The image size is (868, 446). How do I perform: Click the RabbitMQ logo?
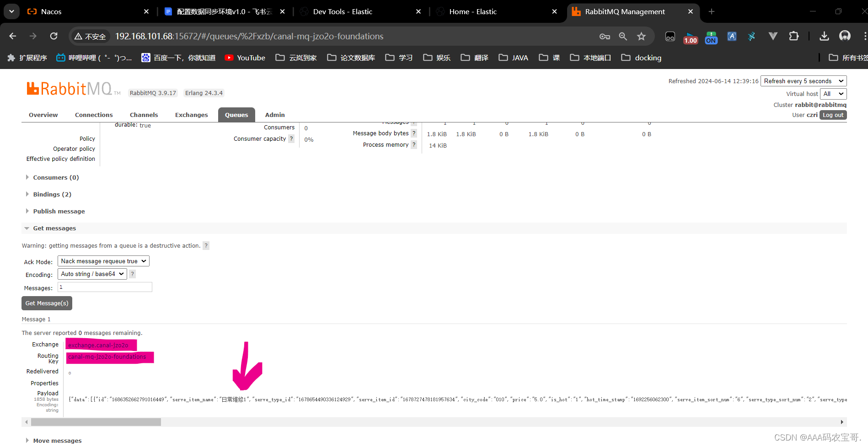coord(73,89)
